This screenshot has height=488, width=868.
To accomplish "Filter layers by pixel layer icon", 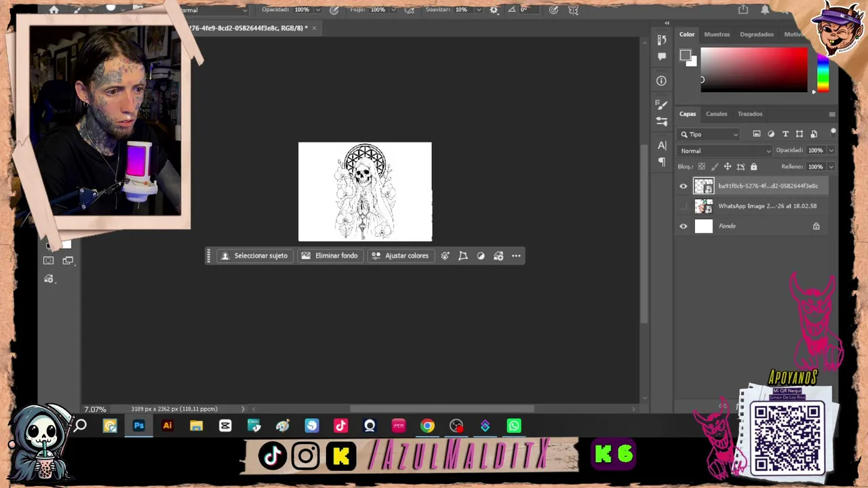I will click(757, 134).
